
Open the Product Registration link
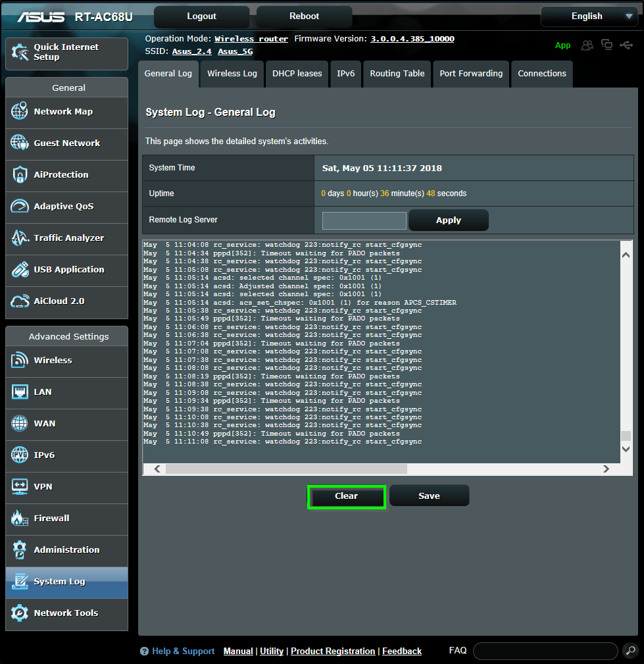(x=333, y=651)
